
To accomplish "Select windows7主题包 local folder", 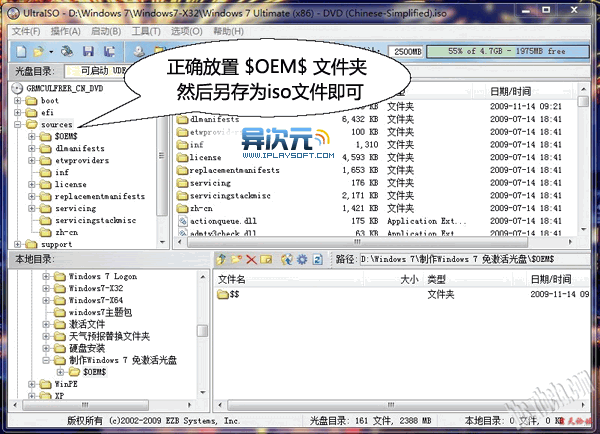I will 100,312.
